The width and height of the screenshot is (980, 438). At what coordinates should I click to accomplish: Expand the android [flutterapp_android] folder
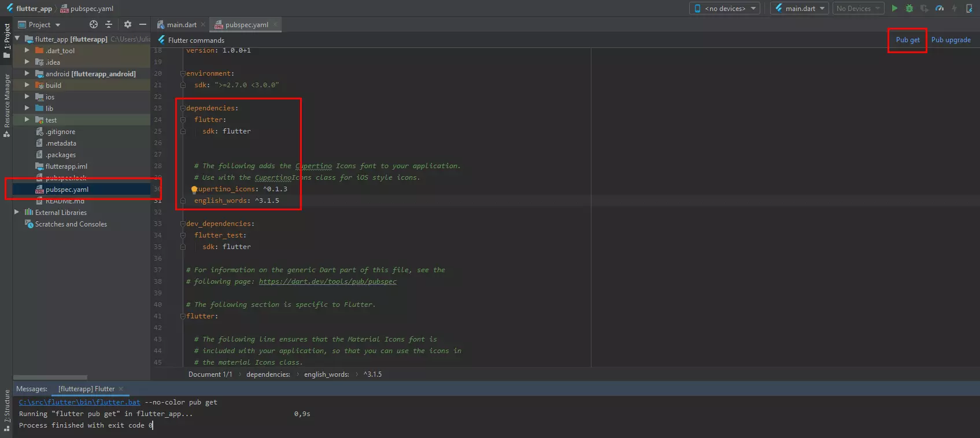(x=27, y=73)
